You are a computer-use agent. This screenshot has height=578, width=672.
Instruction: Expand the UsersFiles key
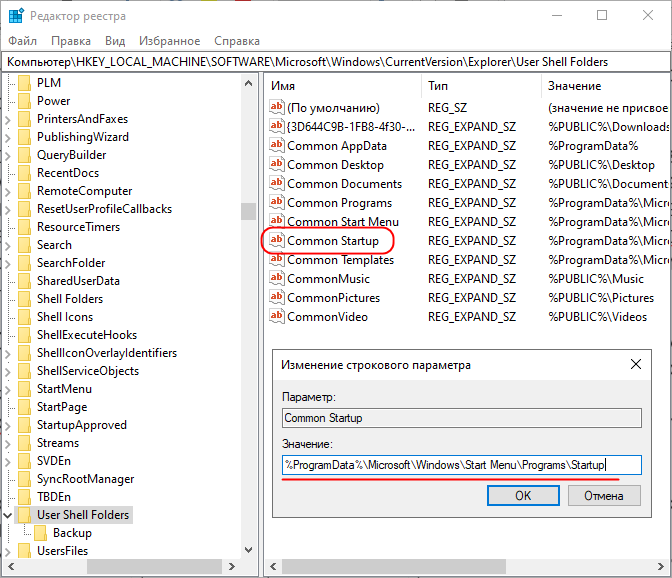(x=8, y=551)
